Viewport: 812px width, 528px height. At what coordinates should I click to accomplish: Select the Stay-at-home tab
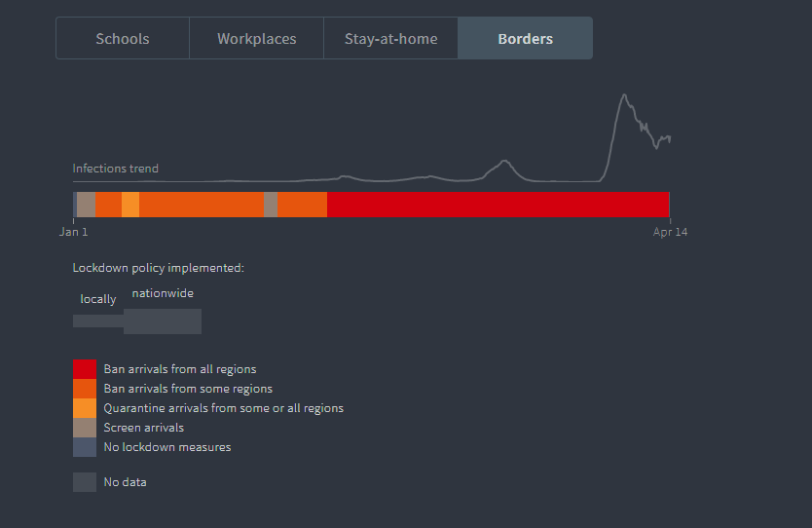[x=390, y=39]
